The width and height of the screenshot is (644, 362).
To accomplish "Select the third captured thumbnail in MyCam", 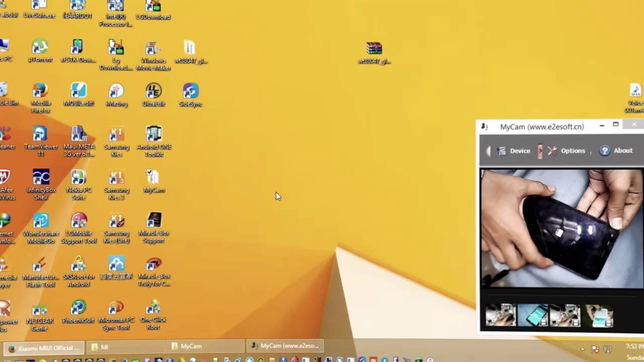I will (565, 315).
